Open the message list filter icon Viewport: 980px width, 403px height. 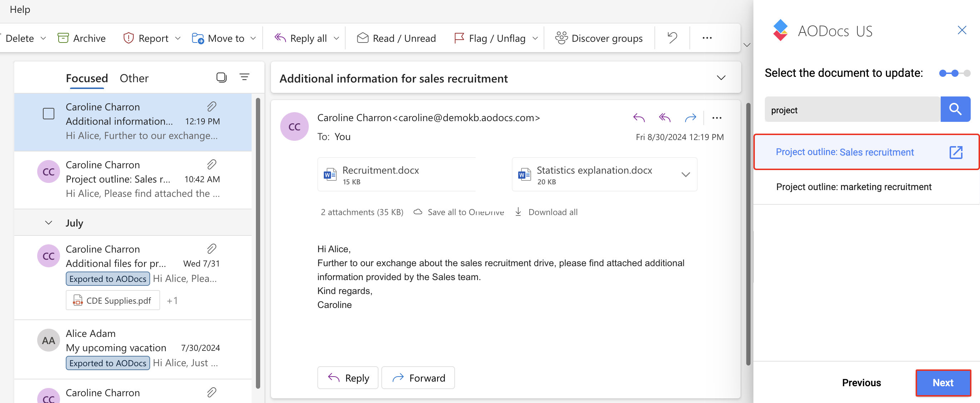tap(244, 77)
